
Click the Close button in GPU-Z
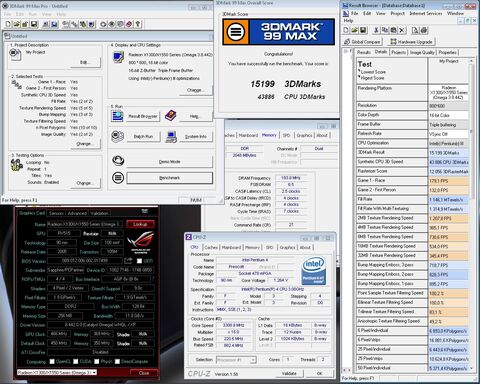[x=144, y=373]
